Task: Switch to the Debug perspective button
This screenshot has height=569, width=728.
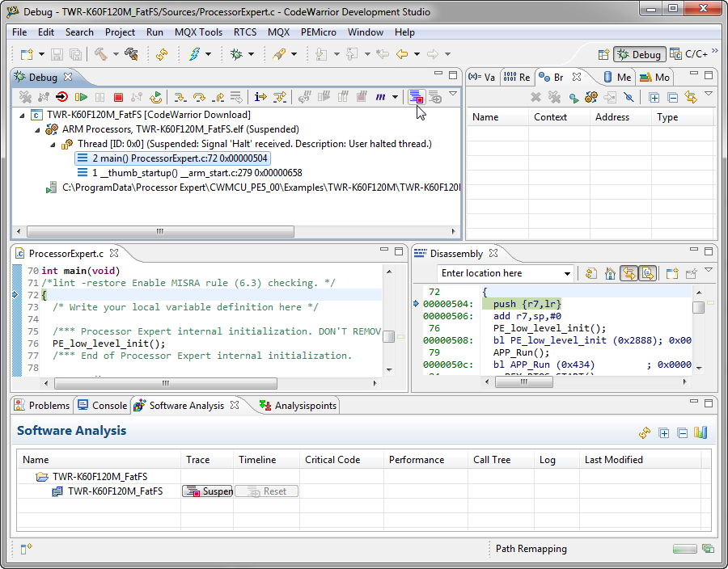Action: tap(639, 54)
